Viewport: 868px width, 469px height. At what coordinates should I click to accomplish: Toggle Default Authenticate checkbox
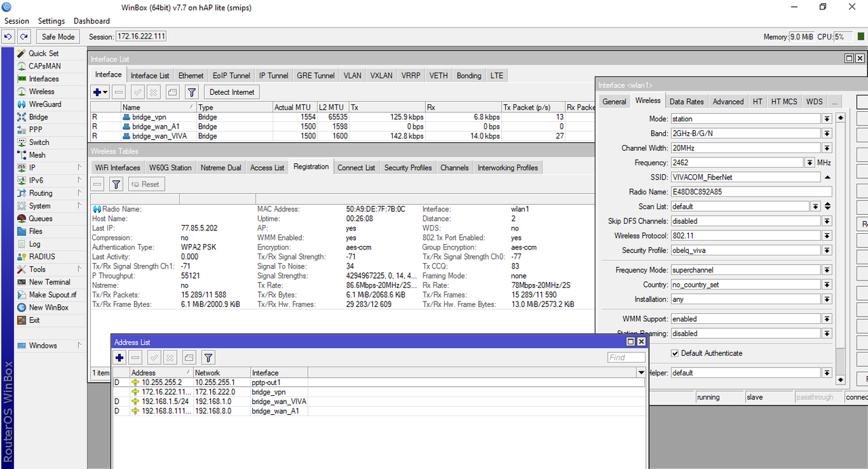(x=675, y=353)
